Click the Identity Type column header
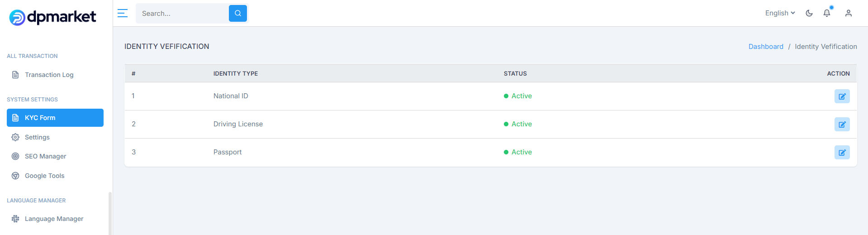Image resolution: width=868 pixels, height=235 pixels. (x=236, y=73)
